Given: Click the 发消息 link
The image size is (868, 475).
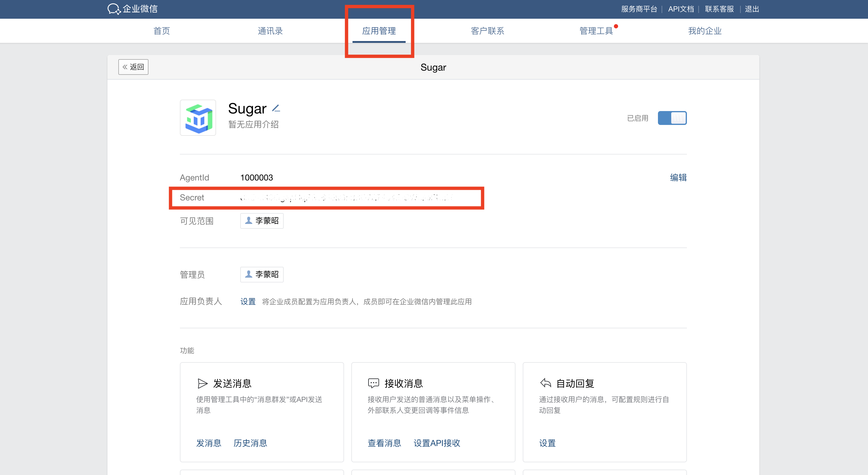Looking at the screenshot, I should [209, 443].
